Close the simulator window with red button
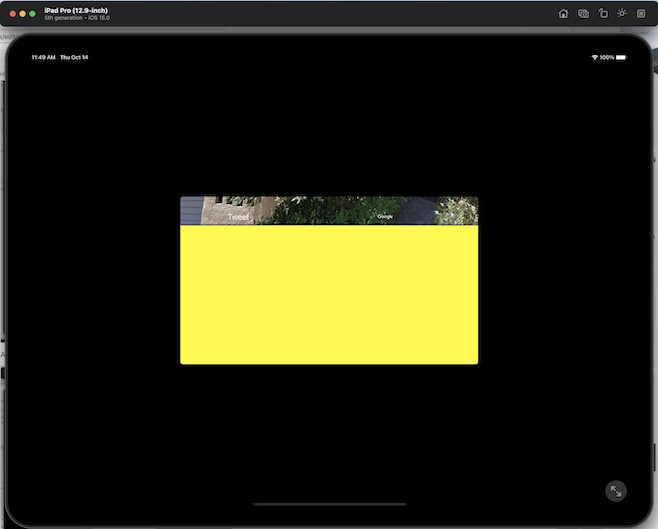The height and width of the screenshot is (529, 658). (12, 14)
